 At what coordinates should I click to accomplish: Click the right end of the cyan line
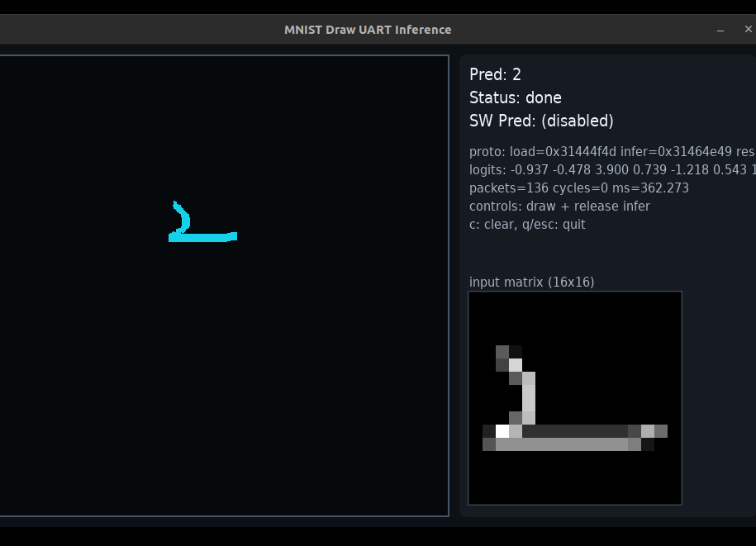(233, 236)
